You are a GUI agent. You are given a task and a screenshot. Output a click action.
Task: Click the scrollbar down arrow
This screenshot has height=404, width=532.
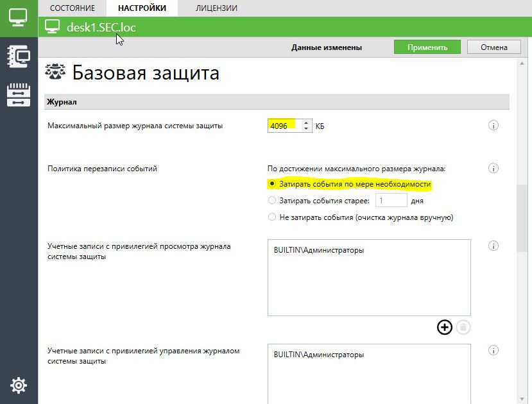tap(522, 400)
